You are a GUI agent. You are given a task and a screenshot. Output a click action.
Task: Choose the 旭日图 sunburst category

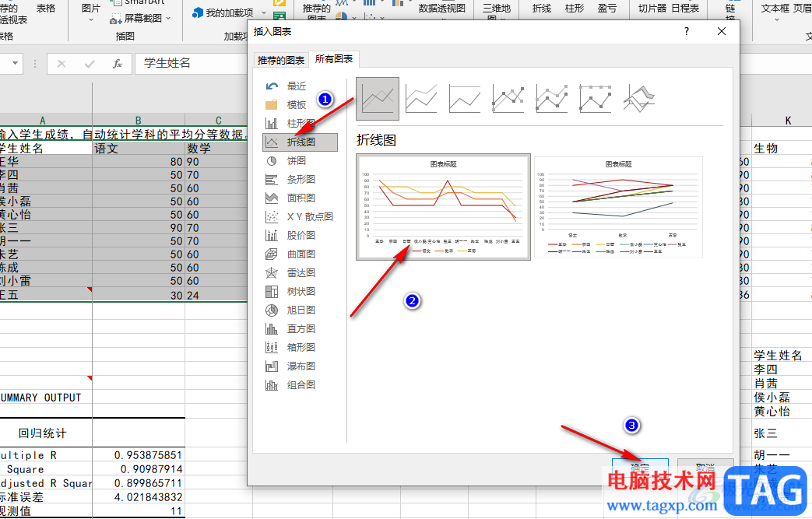click(300, 310)
